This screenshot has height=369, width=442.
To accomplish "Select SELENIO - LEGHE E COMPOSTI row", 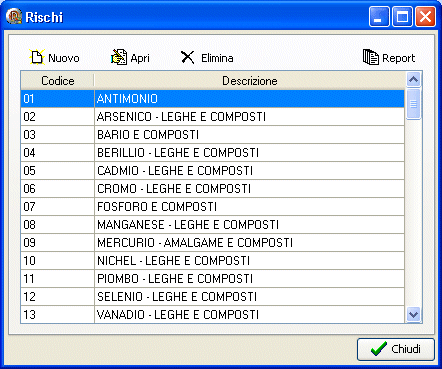I will click(213, 297).
